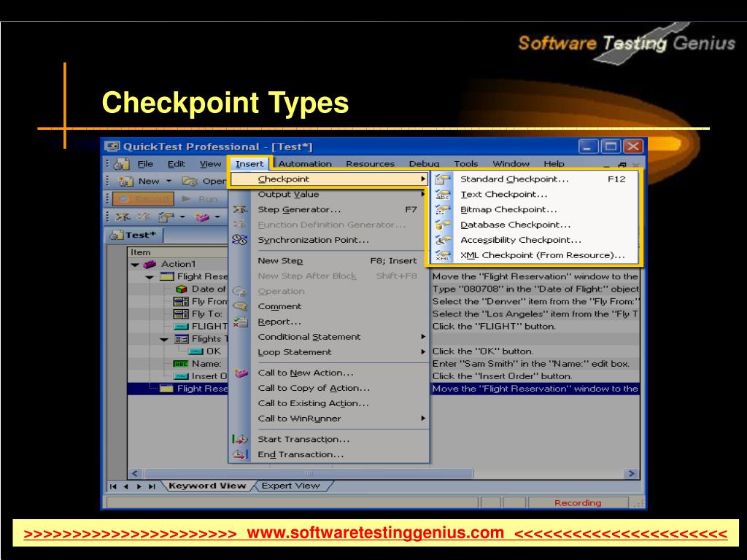This screenshot has height=560, width=747.
Task: Click the Recording status bar indicator
Action: [578, 503]
